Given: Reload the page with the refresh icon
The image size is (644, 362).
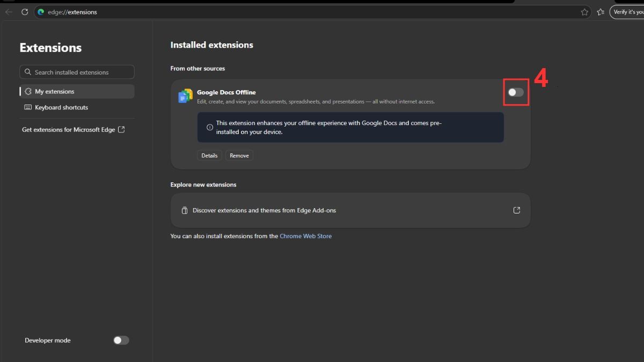Looking at the screenshot, I should [25, 12].
